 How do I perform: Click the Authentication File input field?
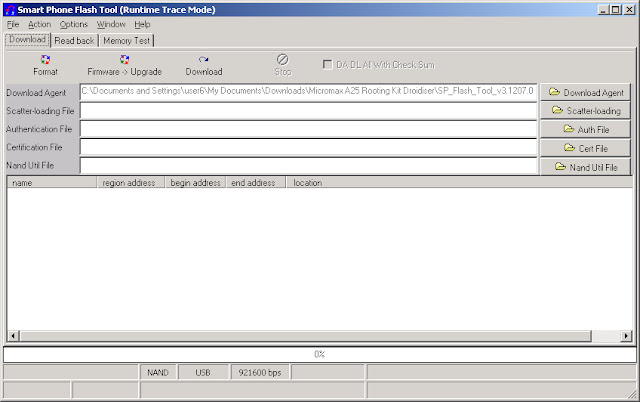pos(308,129)
